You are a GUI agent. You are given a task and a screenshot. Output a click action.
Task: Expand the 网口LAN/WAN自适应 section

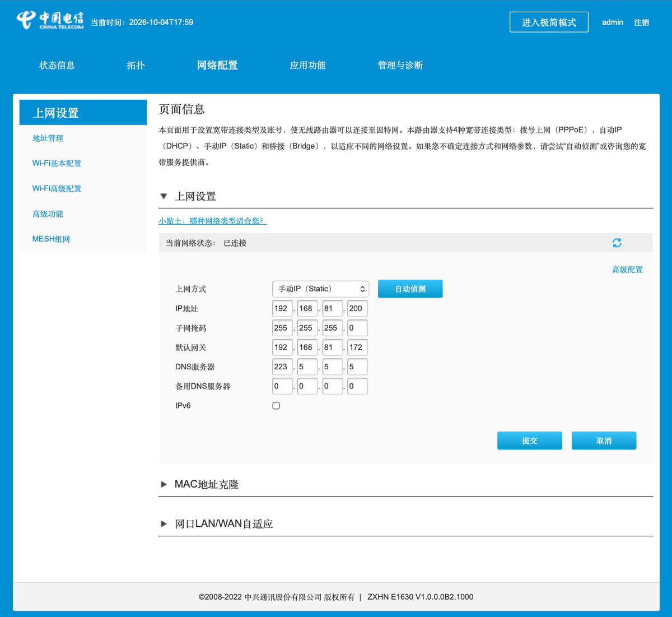[x=164, y=524]
